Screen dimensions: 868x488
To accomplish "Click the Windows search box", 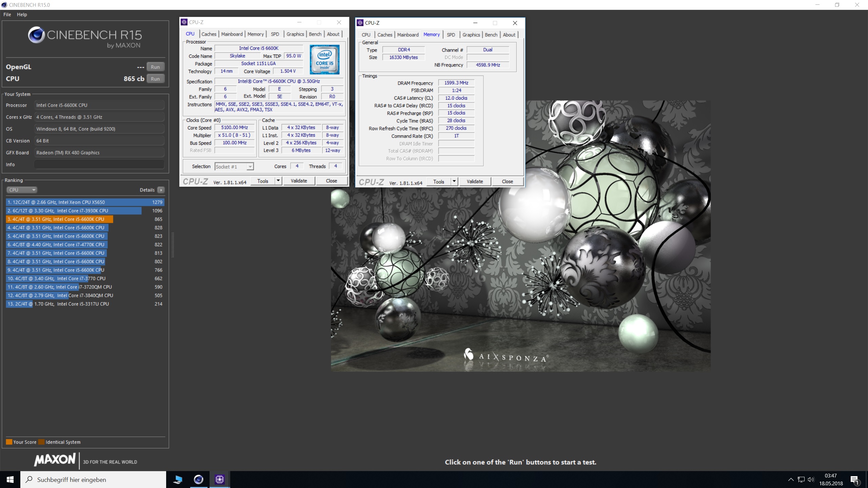I will (93, 480).
